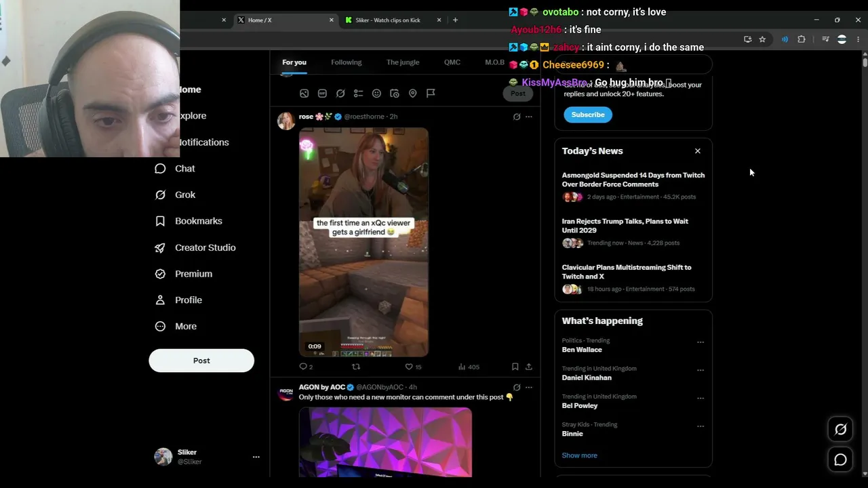Click Grok icon in composer toolbar
The image size is (868, 488).
(340, 94)
